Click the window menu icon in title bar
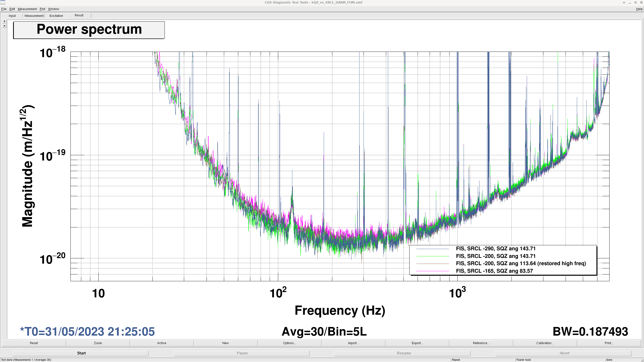This screenshot has width=644, height=362. point(3,2)
